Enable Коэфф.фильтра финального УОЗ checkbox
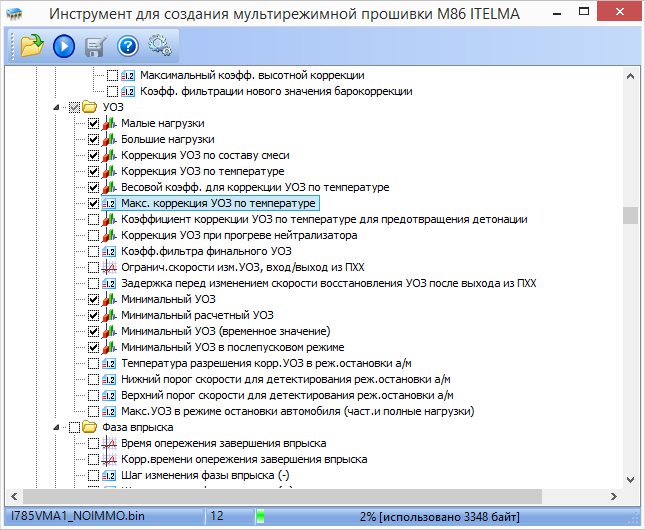Image resolution: width=645 pixels, height=530 pixels. [x=94, y=251]
